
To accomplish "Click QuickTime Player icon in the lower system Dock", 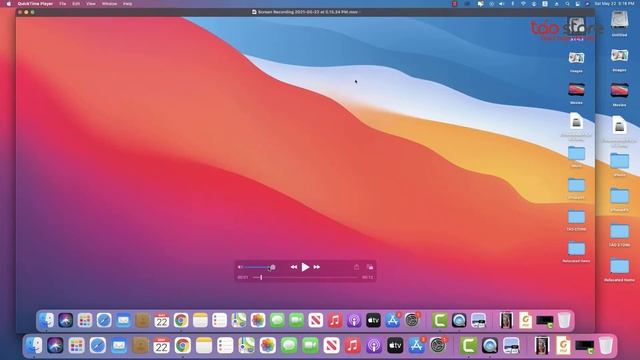I will pyautogui.click(x=489, y=346).
